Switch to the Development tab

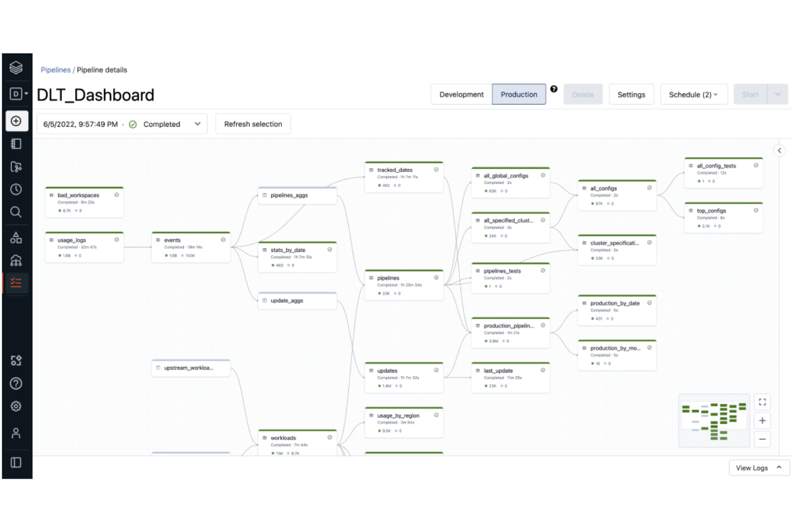[x=461, y=94]
